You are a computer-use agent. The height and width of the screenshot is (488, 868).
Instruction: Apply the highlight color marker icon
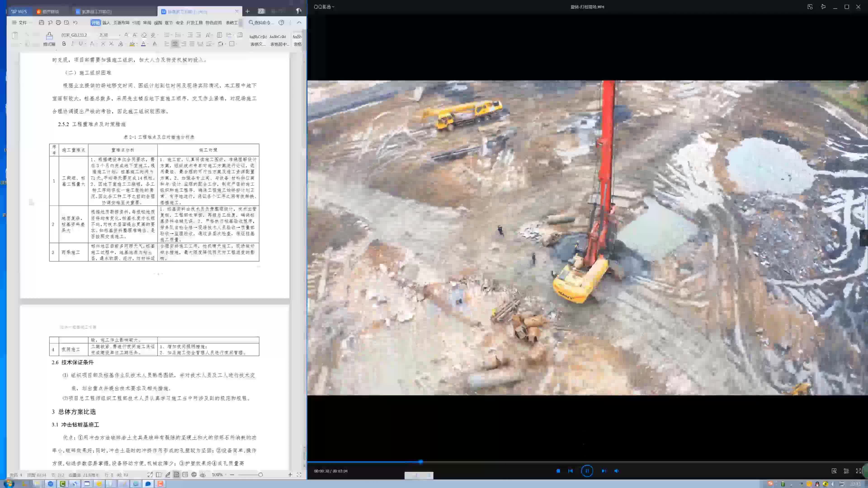click(x=132, y=44)
